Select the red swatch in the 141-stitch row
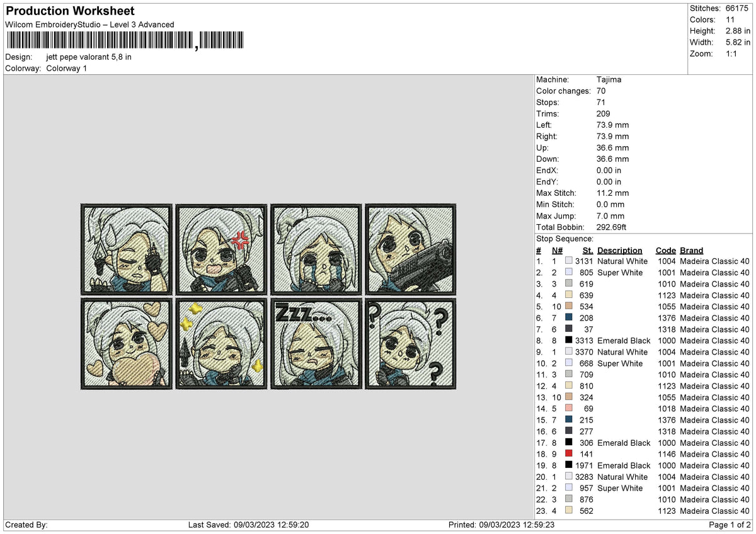Screen dimensions: 756x534 [569, 454]
